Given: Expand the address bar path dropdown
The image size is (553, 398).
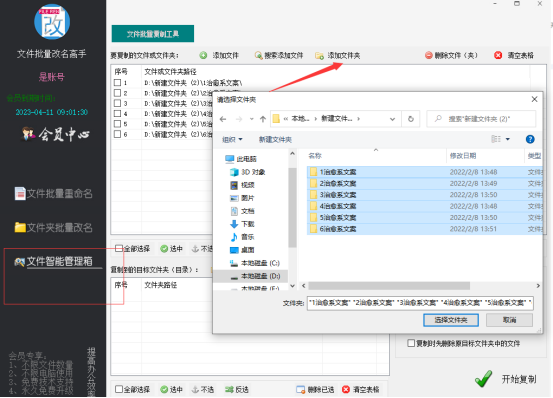Looking at the screenshot, I should pos(392,119).
